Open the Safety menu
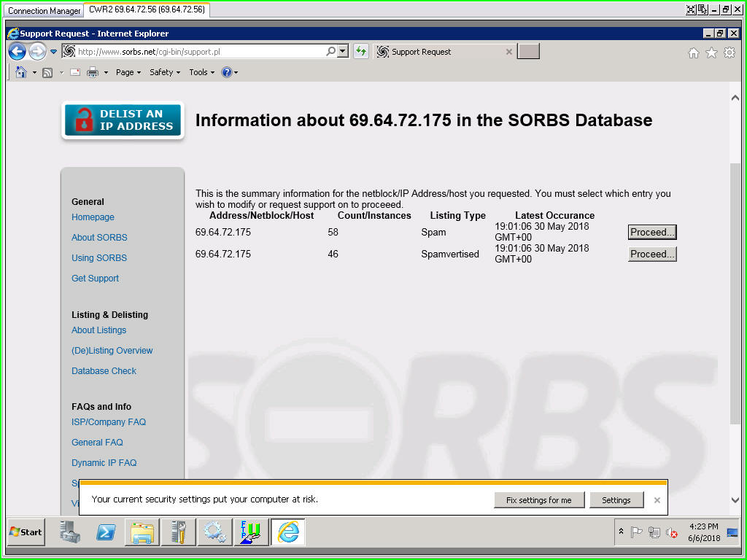The height and width of the screenshot is (560, 747). 165,72
